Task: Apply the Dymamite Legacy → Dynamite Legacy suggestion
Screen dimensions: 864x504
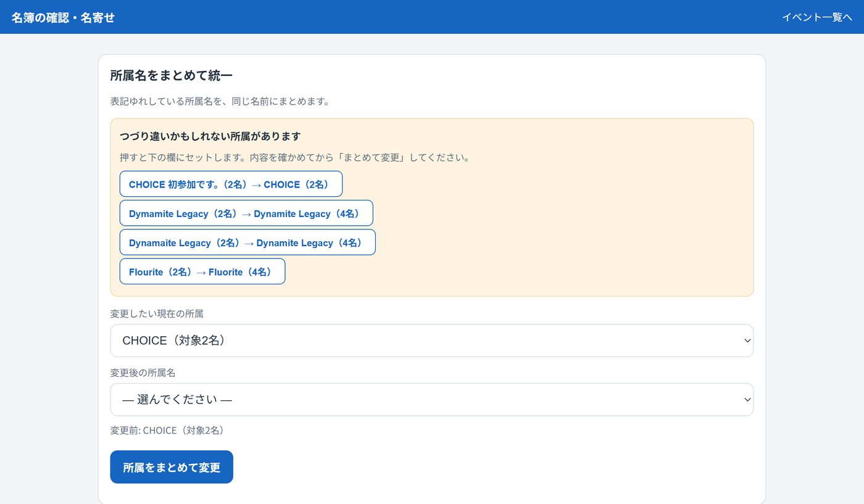Action: click(x=246, y=213)
